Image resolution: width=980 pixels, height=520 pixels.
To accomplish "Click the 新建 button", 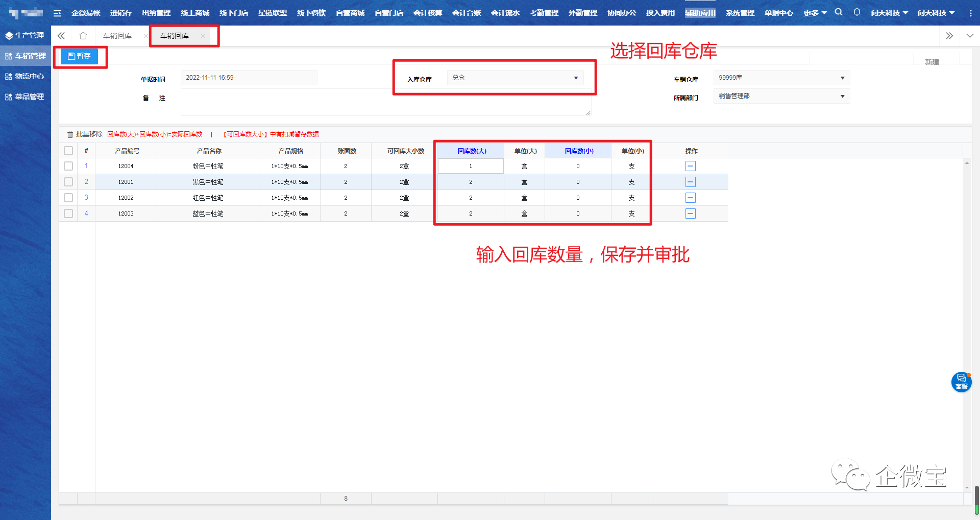I will pos(932,62).
